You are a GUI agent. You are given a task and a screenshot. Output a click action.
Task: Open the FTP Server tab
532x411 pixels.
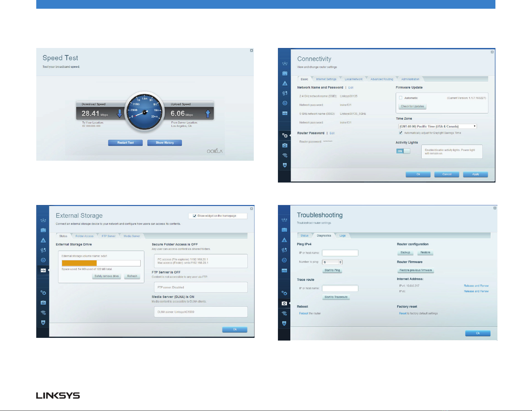[108, 236]
